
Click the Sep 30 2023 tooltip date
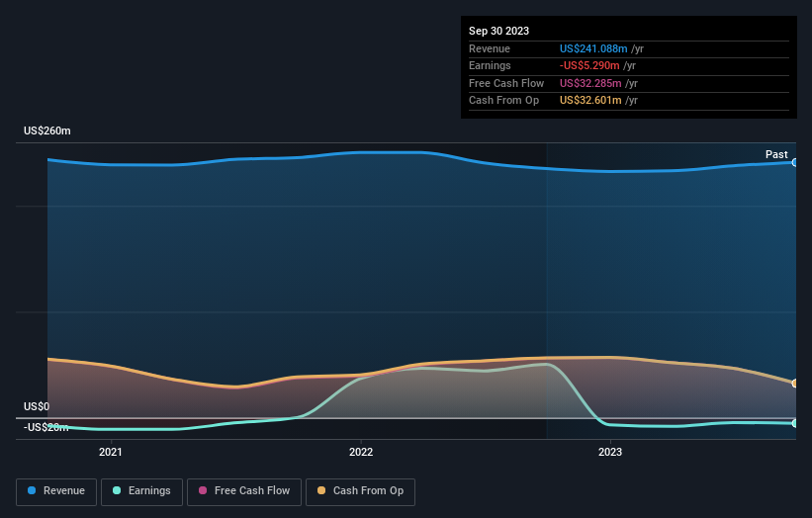coord(498,31)
